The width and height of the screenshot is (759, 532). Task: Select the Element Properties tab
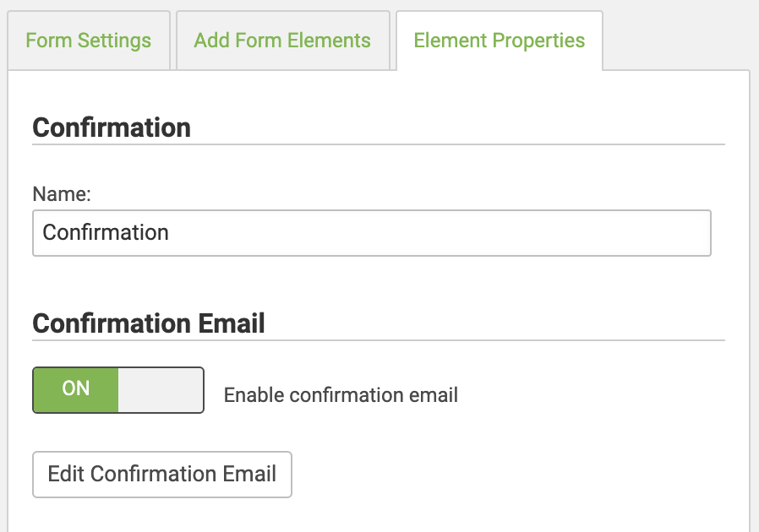pyautogui.click(x=498, y=40)
